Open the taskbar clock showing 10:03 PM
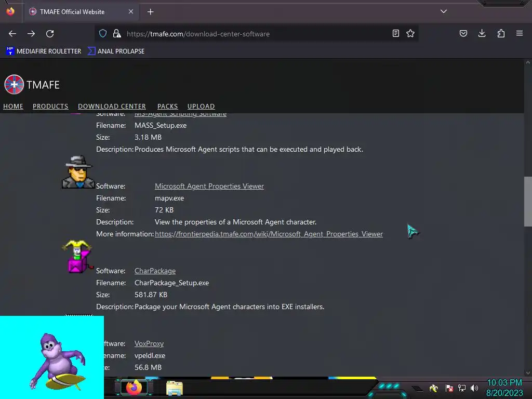Viewport: 532px width, 399px height. (x=504, y=388)
